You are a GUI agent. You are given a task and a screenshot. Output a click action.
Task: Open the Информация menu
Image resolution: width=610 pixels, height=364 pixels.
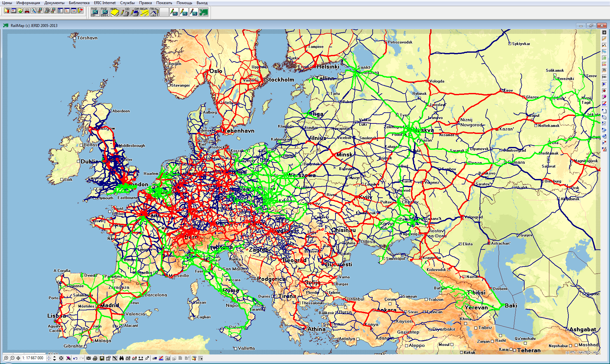point(28,3)
